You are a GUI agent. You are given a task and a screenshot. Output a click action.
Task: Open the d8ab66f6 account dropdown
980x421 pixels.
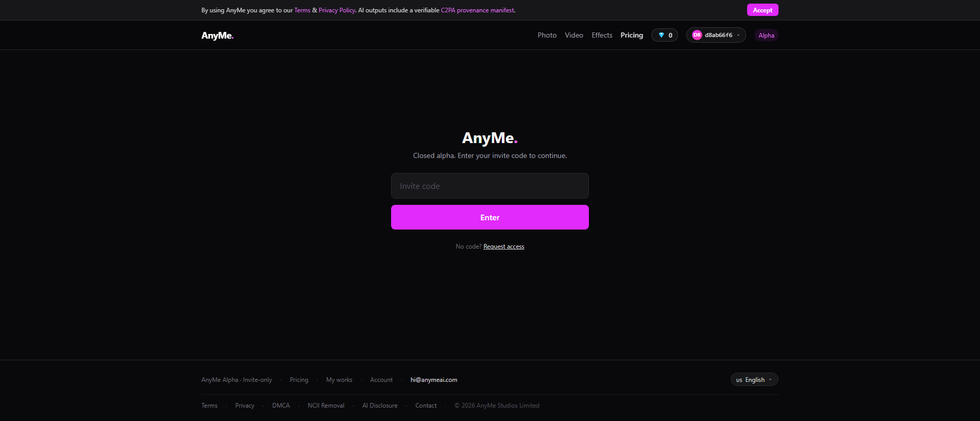point(716,35)
